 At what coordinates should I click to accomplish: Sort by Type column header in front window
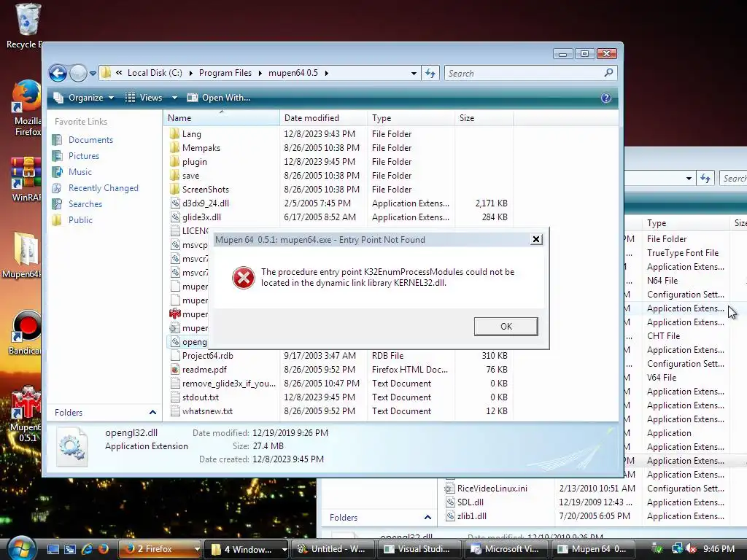(x=411, y=117)
